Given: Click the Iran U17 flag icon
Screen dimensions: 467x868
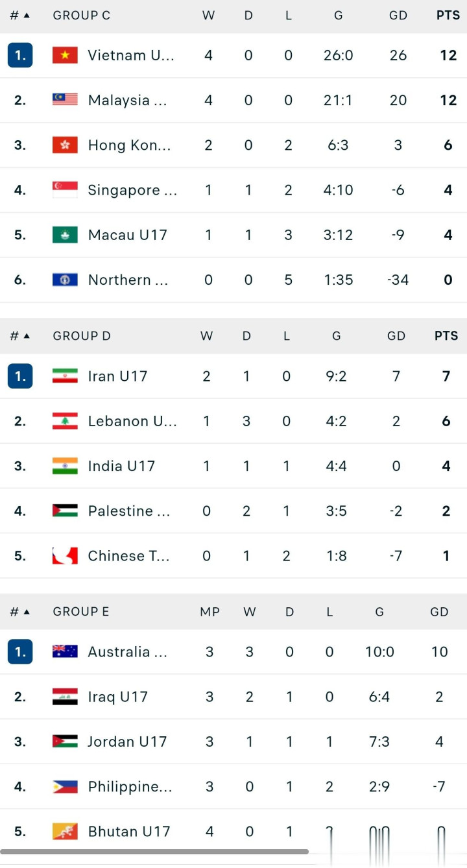Looking at the screenshot, I should tap(65, 376).
